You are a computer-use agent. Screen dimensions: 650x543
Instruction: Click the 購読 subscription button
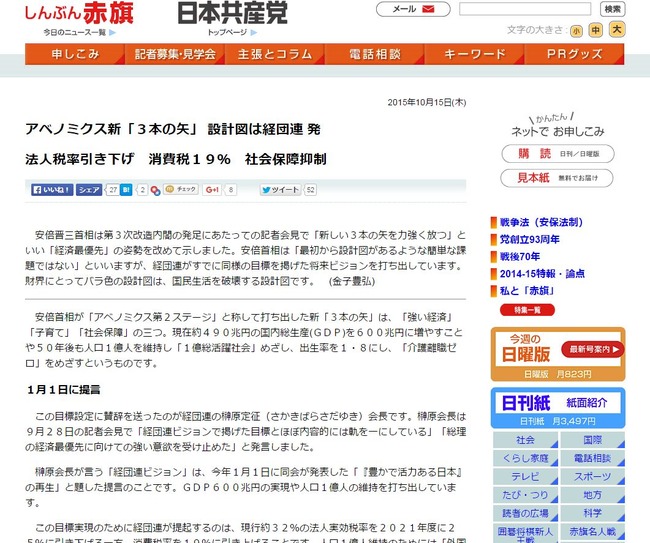click(x=558, y=154)
